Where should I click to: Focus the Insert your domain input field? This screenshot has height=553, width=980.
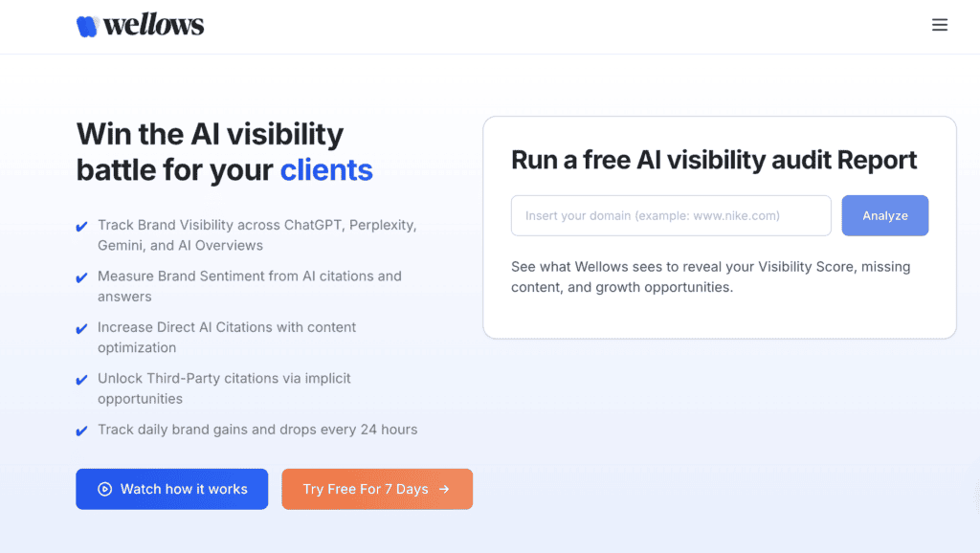[670, 215]
